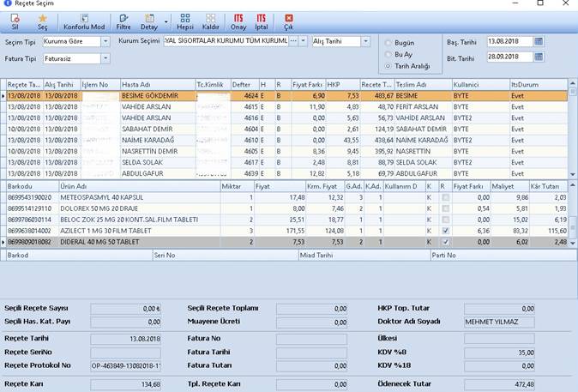Click barcode 8699543190020 cell

point(33,197)
